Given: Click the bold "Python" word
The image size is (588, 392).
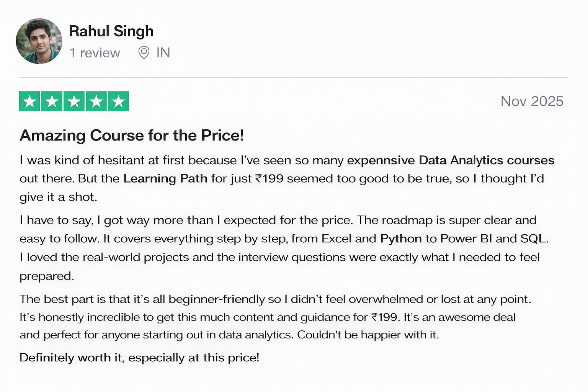Looking at the screenshot, I should (x=401, y=238).
